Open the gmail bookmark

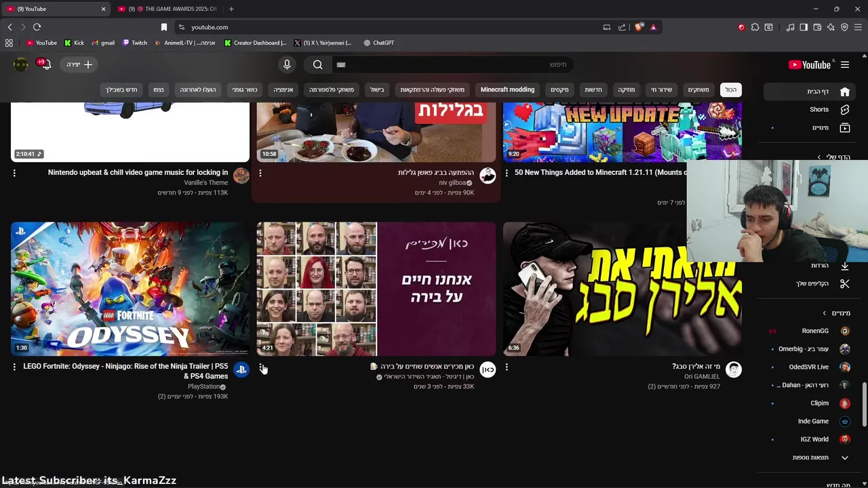click(102, 43)
